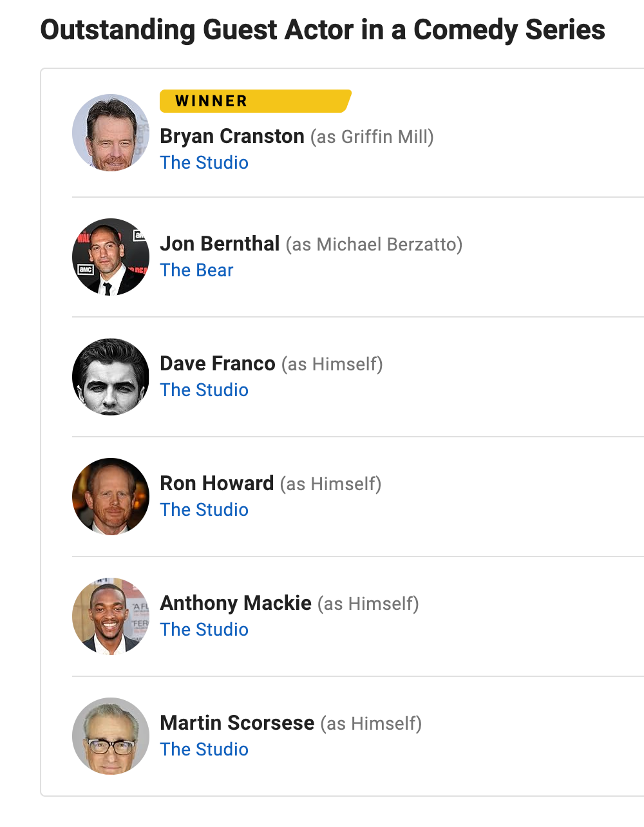Open the Jon Bernthal name link
Viewport: 644px width, 827px height.
coord(220,244)
